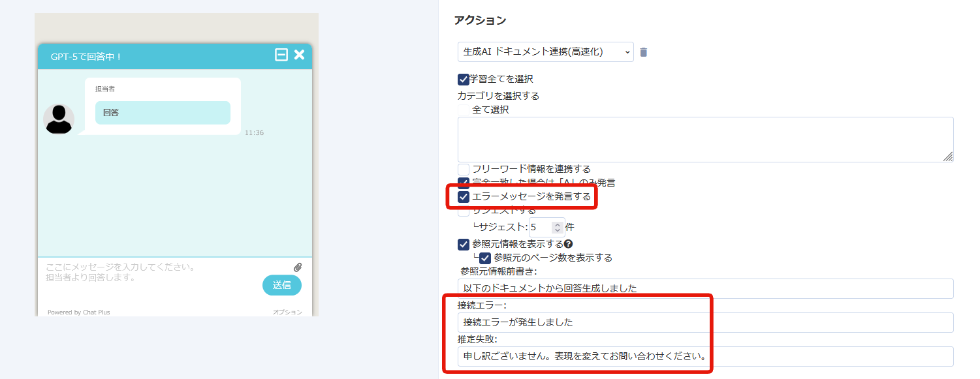Image resolution: width=980 pixels, height=379 pixels.
Task: Click the サジェスト count stepper arrows
Action: click(557, 228)
